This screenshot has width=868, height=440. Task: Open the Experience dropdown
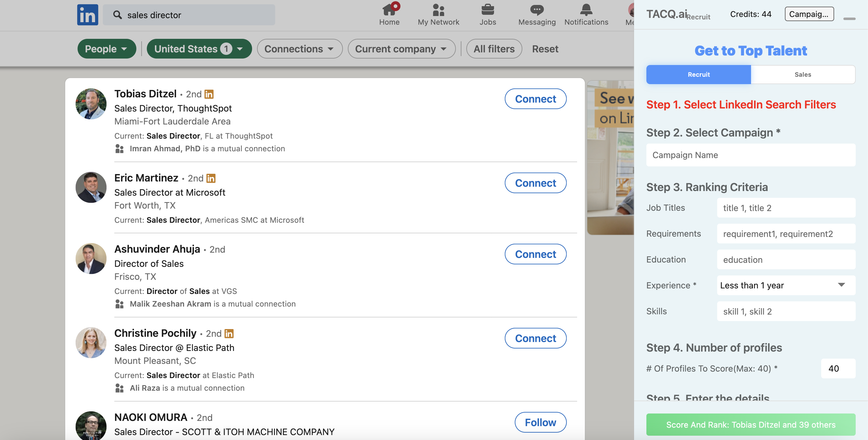coord(786,285)
